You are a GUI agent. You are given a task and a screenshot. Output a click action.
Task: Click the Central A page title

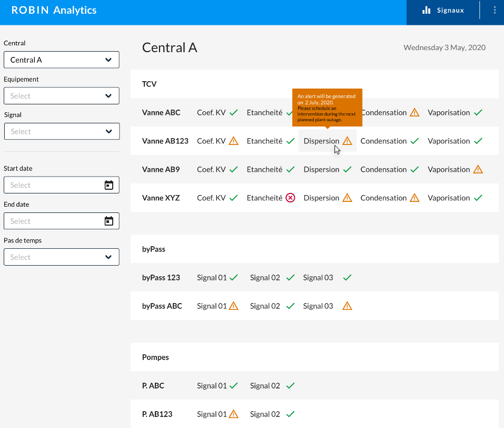[170, 47]
